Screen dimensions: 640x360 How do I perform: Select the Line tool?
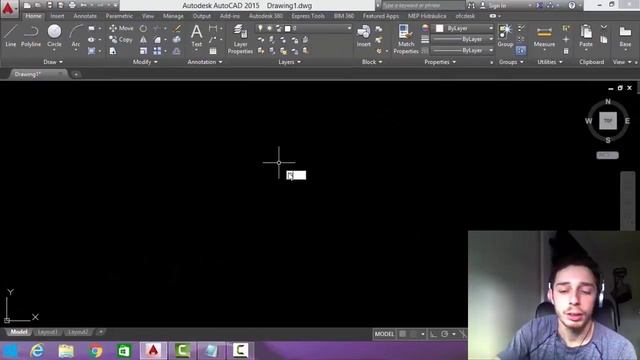coord(11,36)
